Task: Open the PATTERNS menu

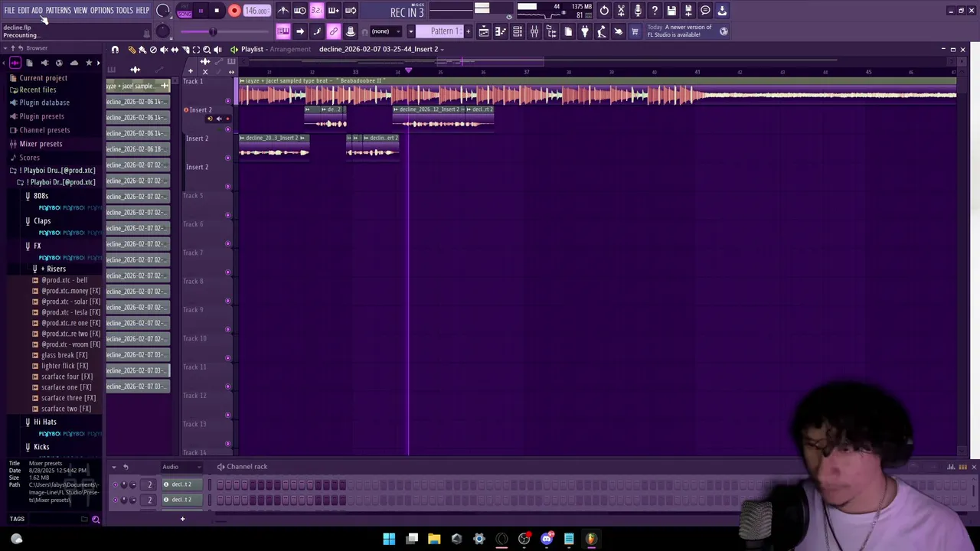Action: point(58,11)
